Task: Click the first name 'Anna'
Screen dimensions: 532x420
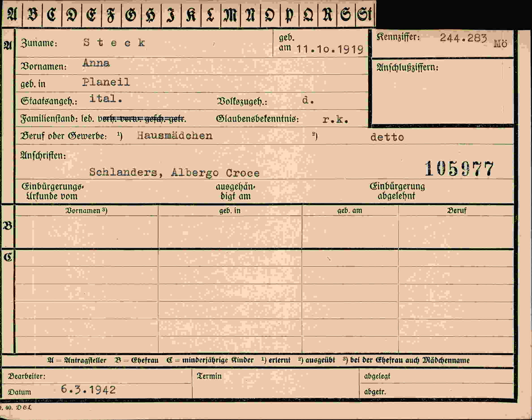Action: pos(96,63)
